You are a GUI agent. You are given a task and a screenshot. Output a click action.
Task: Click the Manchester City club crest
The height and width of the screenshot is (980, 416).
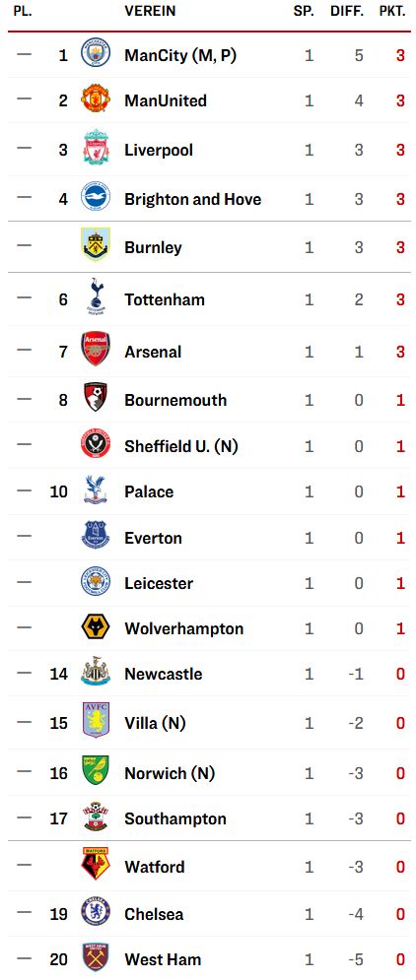[x=96, y=52]
